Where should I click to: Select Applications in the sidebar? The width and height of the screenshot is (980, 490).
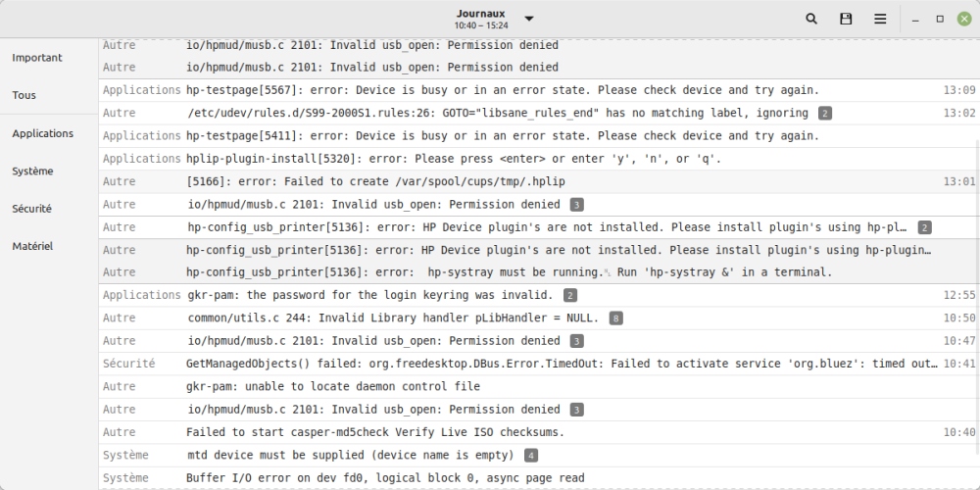pos(43,133)
